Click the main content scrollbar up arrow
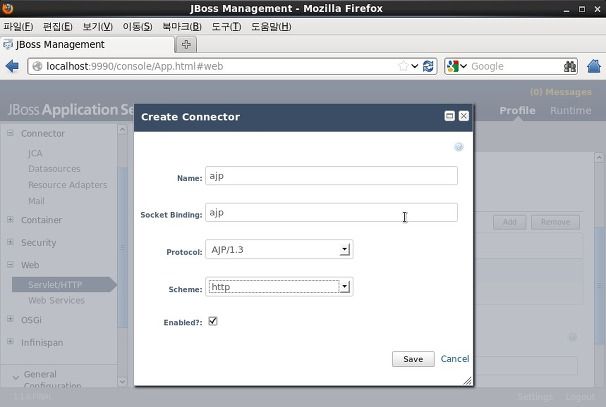The width and height of the screenshot is (606, 407). tap(599, 157)
